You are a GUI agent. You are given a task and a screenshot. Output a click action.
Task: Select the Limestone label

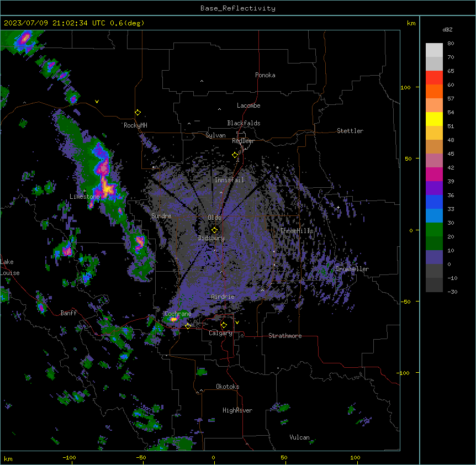tap(84, 197)
